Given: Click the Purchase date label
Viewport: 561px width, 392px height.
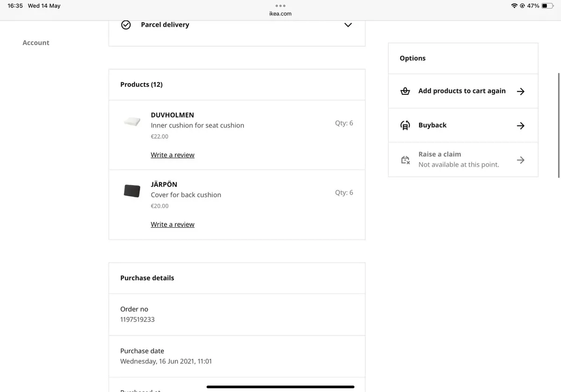Looking at the screenshot, I should pos(142,351).
